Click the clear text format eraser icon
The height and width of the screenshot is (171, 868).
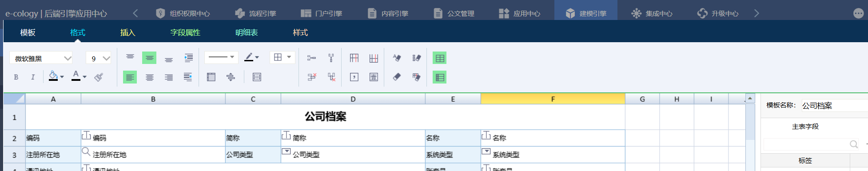(397, 58)
